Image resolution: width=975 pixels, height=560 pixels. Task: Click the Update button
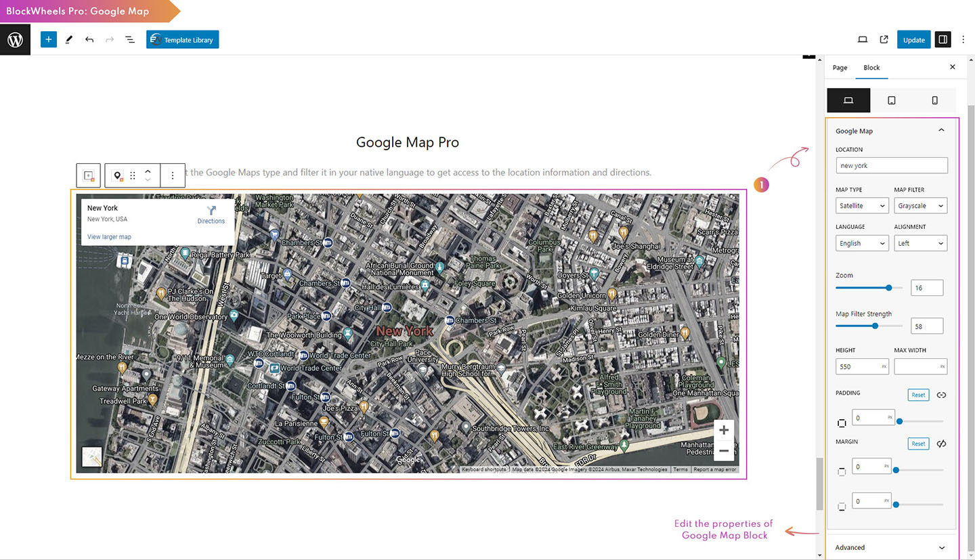pos(913,40)
